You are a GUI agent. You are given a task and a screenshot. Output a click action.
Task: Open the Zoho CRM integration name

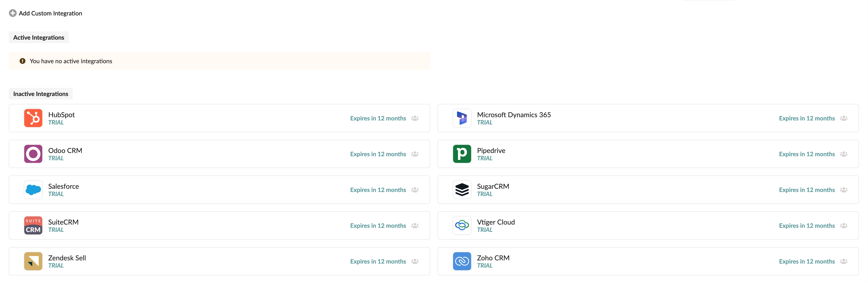(x=493, y=258)
